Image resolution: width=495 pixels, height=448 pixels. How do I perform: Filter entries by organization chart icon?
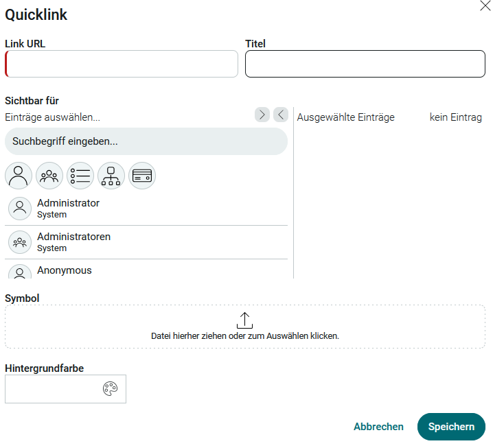(x=111, y=176)
